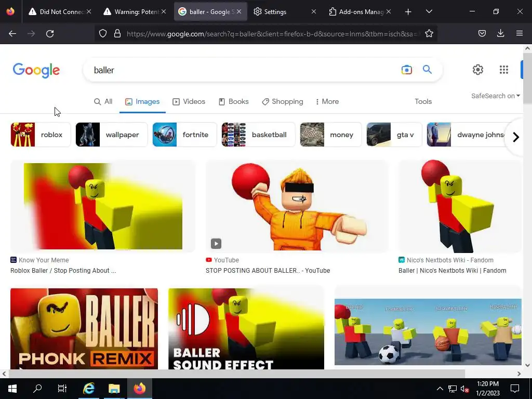Bookmark this page with the star
Screen dimensions: 532x399
[x=429, y=33]
